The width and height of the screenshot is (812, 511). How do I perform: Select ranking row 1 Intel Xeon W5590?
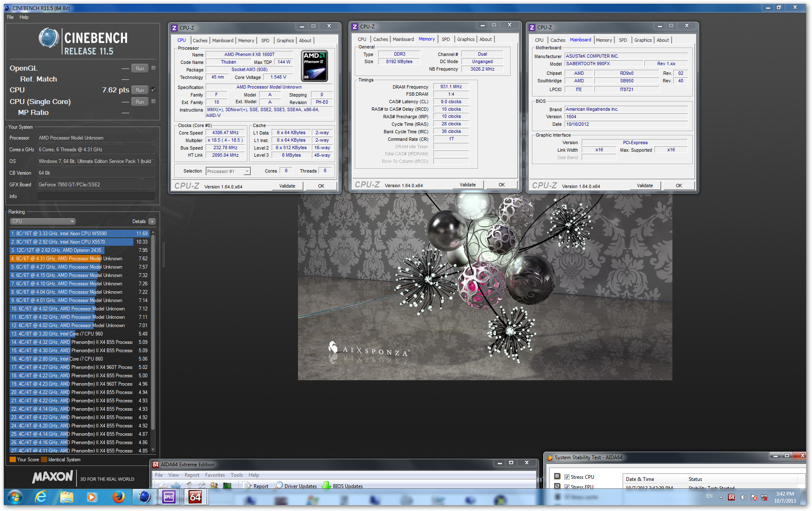coord(79,234)
